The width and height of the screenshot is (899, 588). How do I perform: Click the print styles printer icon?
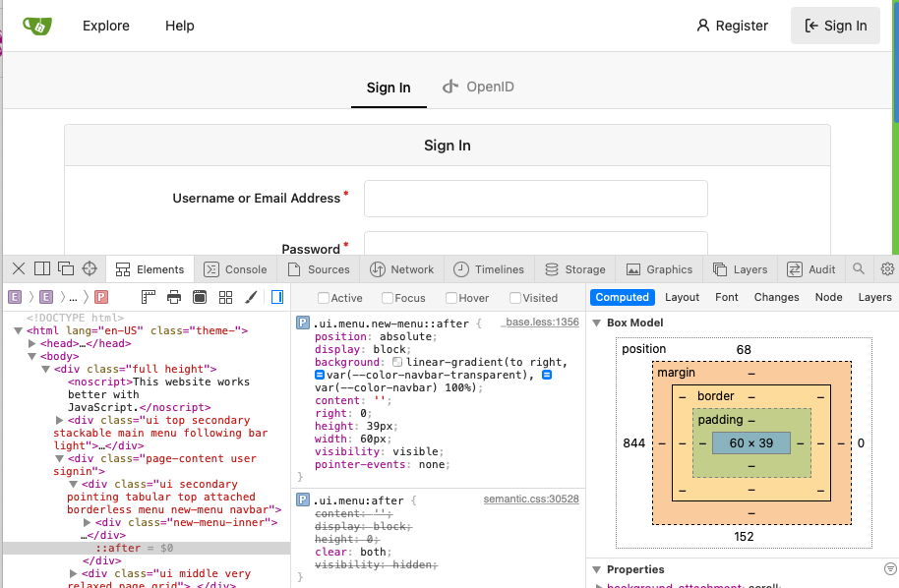(174, 297)
